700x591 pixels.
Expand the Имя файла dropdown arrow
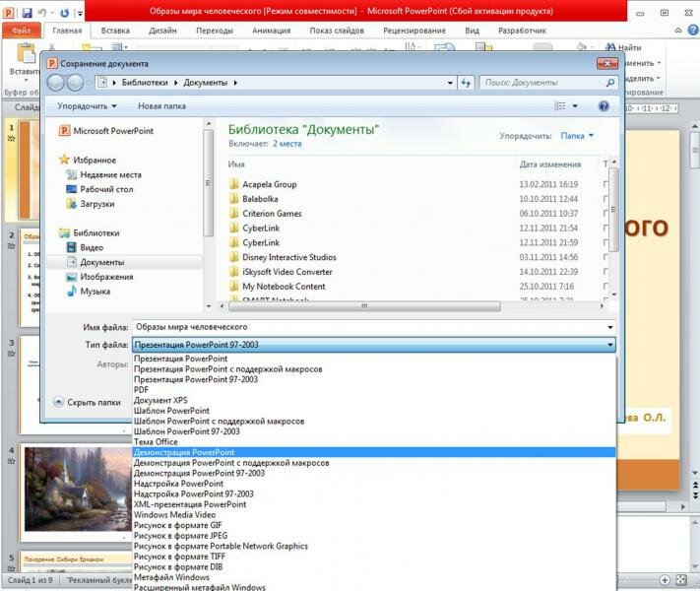609,327
